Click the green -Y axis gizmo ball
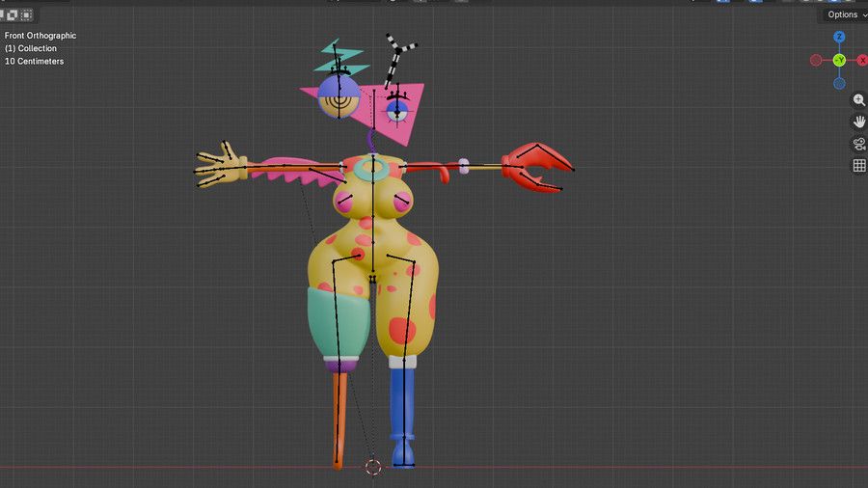Screen dimensions: 868x488 tap(839, 60)
